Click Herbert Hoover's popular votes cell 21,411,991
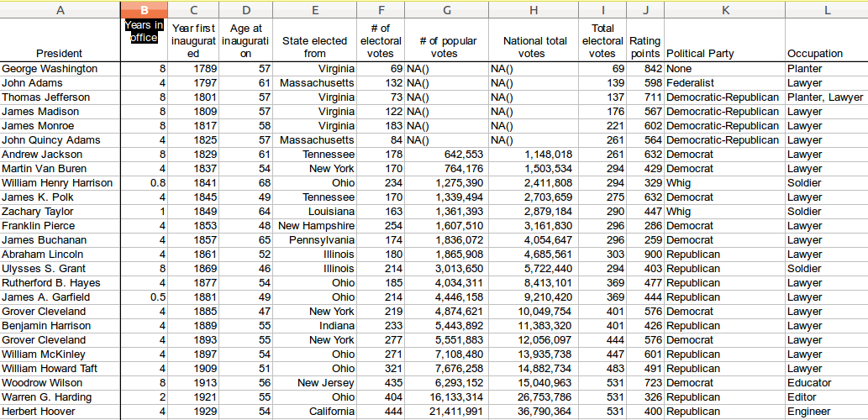The height and width of the screenshot is (420, 868). [447, 412]
